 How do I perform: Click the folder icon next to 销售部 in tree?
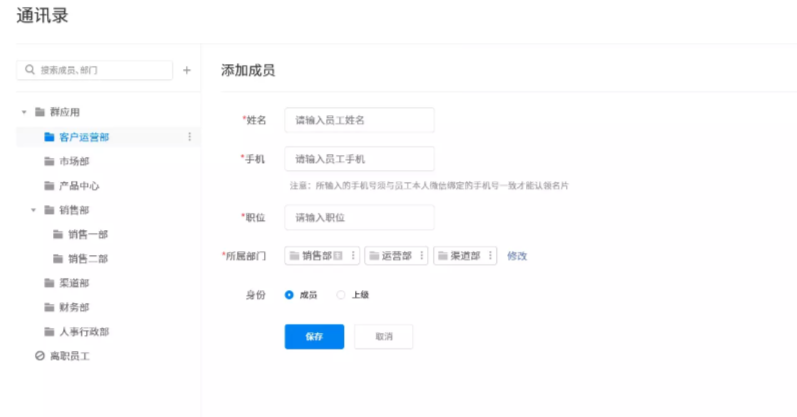[49, 210]
